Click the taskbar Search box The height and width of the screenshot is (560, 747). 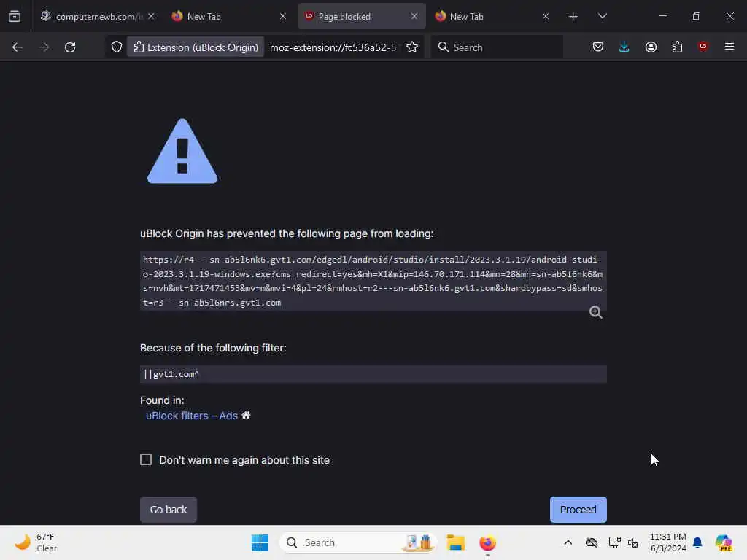point(358,542)
